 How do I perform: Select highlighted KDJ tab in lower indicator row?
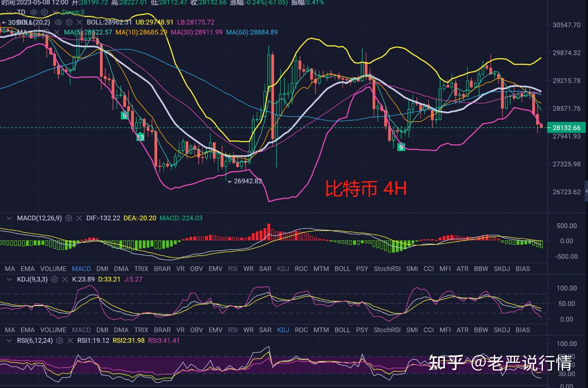(x=283, y=330)
